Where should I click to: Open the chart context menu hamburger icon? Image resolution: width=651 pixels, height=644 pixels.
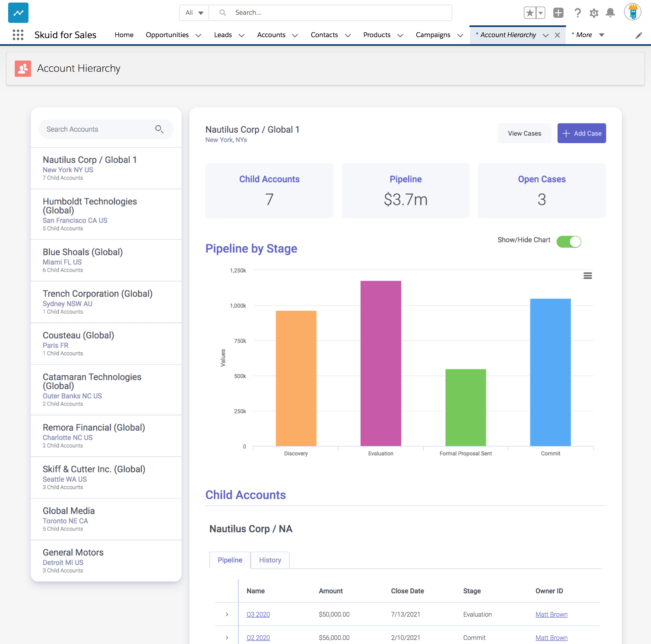coord(588,276)
